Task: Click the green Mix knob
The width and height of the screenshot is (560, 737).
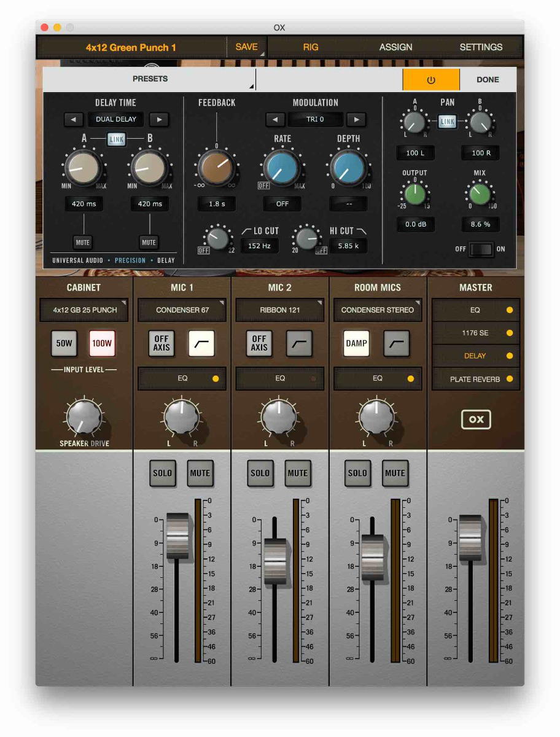Action: click(x=480, y=195)
